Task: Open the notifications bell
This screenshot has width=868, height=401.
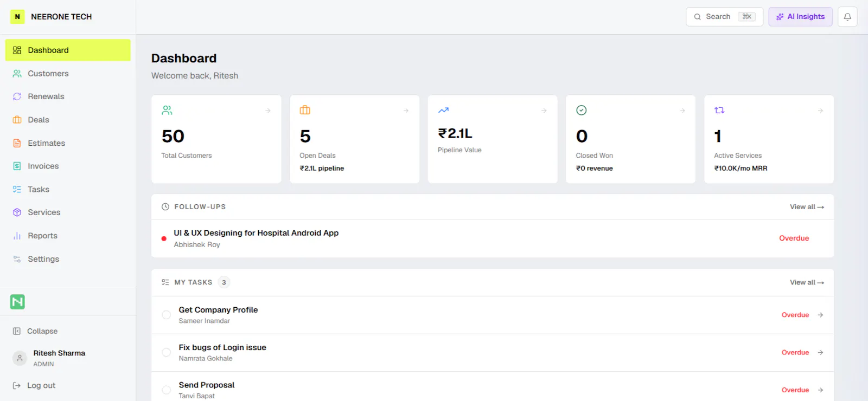Action: pyautogui.click(x=847, y=17)
